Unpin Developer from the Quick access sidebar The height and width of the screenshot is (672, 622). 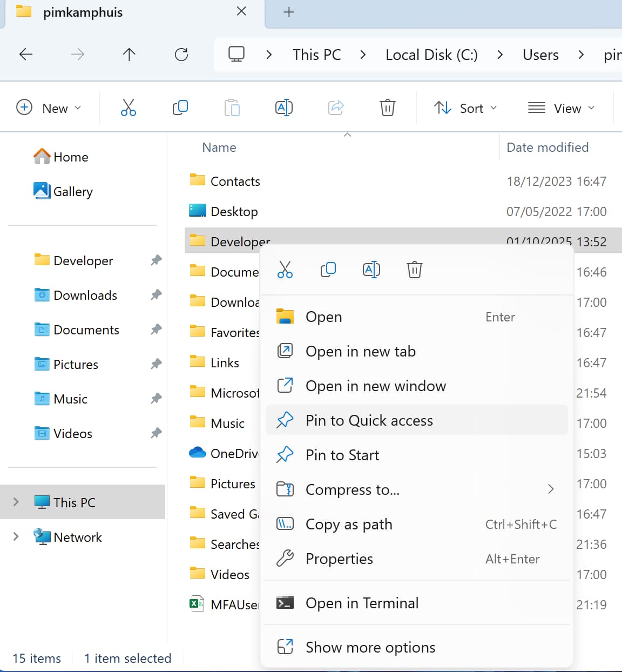click(x=156, y=260)
